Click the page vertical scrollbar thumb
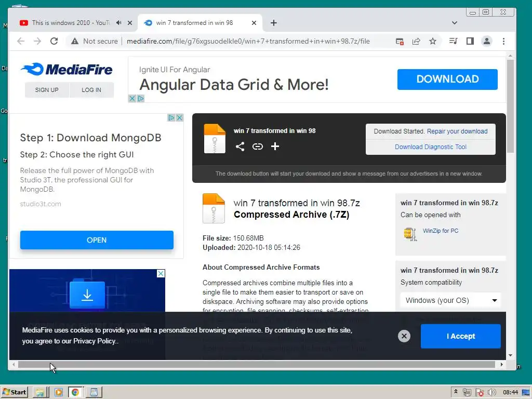The width and height of the screenshot is (532, 399). pos(510,106)
